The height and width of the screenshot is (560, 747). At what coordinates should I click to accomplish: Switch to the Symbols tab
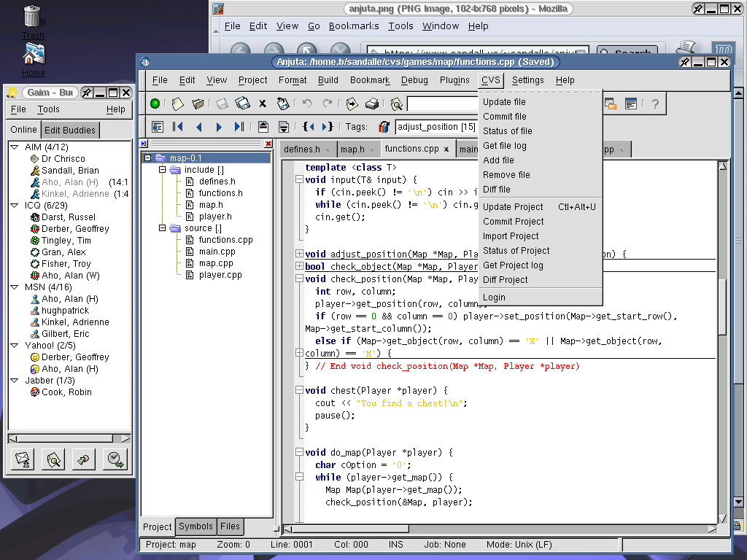click(x=196, y=526)
